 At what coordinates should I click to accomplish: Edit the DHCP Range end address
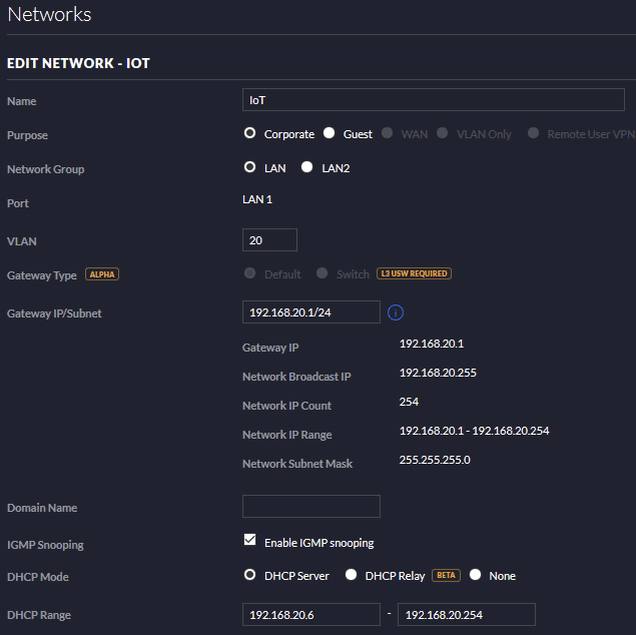point(466,614)
